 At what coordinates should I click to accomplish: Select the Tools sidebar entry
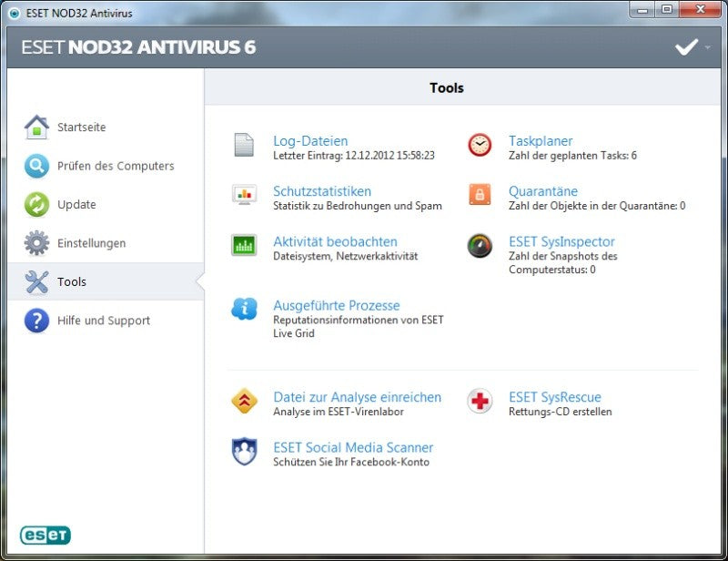tap(106, 281)
